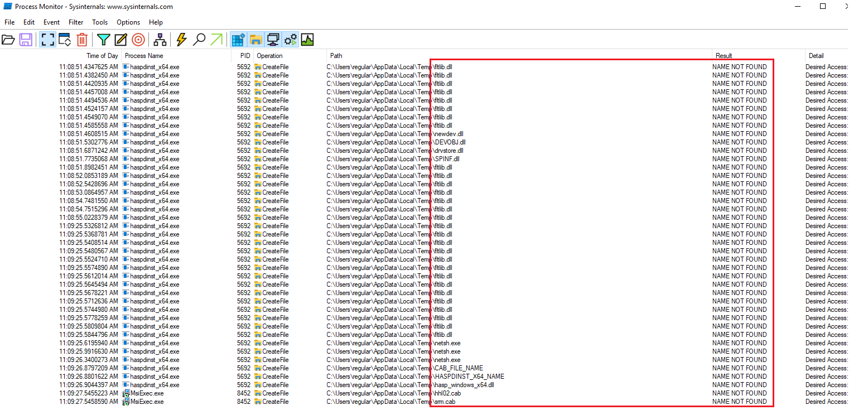Click the timestamp 11:09:25.5326812 AM
Image resolution: width=868 pixels, height=410 pixels.
pos(89,226)
